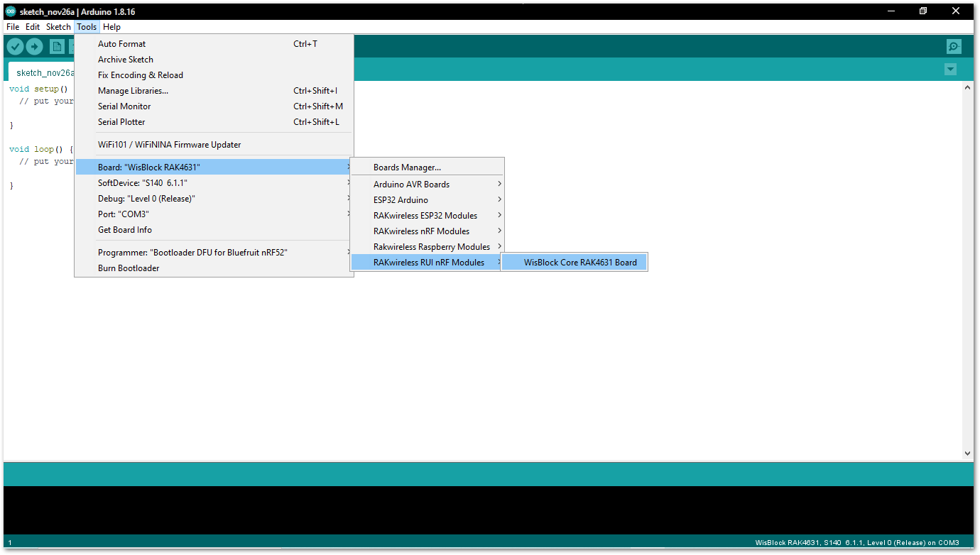This screenshot has height=555, width=980.
Task: Open the Sketch menu in menu bar
Action: click(x=58, y=27)
